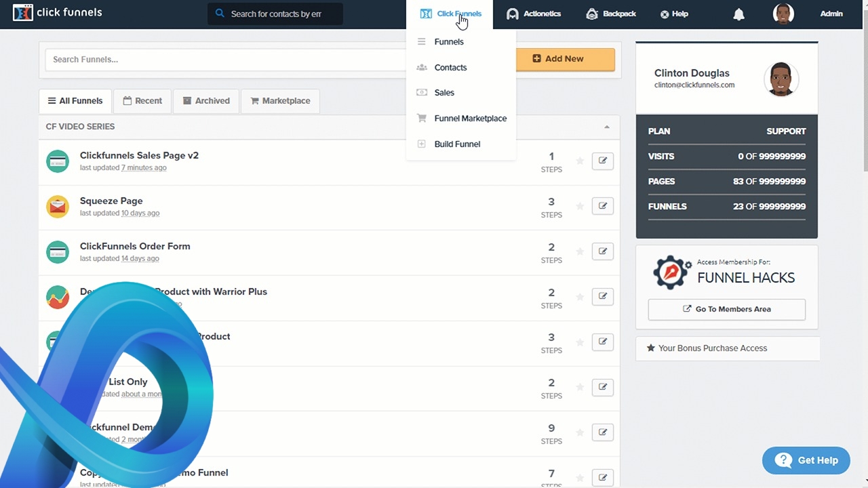Edit the Warrior Plus product funnel
Viewport: 868px width, 488px height.
pyautogui.click(x=603, y=297)
